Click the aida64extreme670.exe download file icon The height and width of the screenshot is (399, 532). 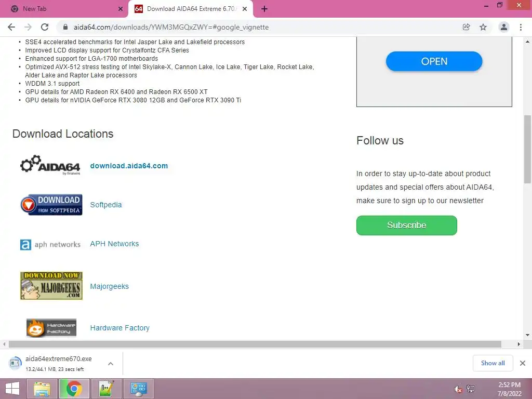15,363
